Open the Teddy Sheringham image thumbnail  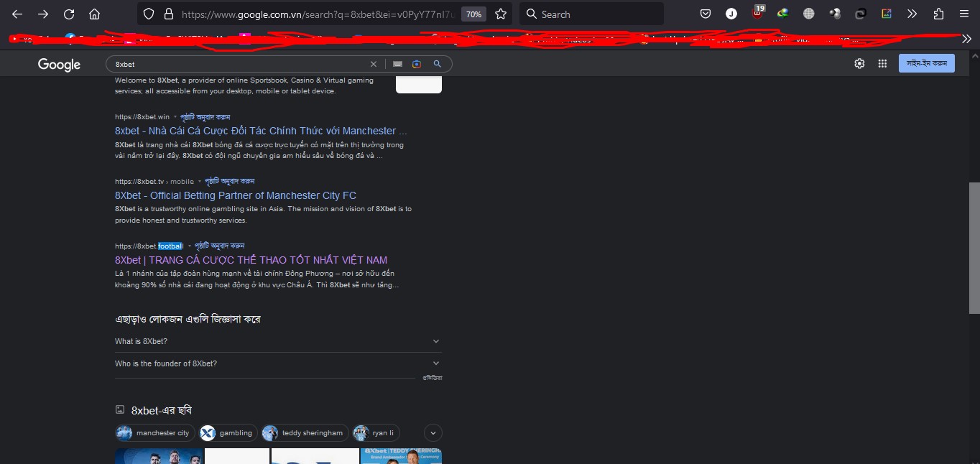(x=401, y=456)
